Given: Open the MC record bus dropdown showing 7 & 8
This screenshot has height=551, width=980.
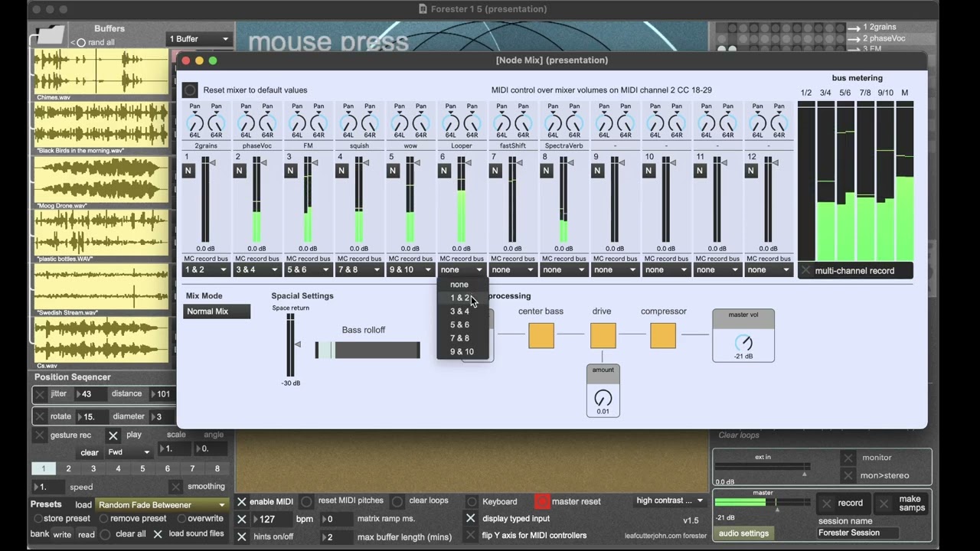Looking at the screenshot, I should (359, 269).
